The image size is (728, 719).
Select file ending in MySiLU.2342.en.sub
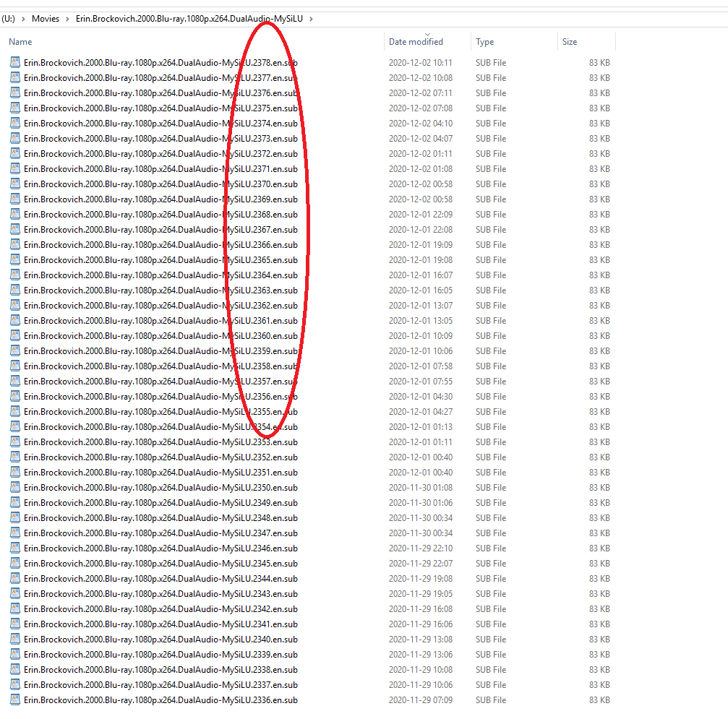pyautogui.click(x=160, y=609)
